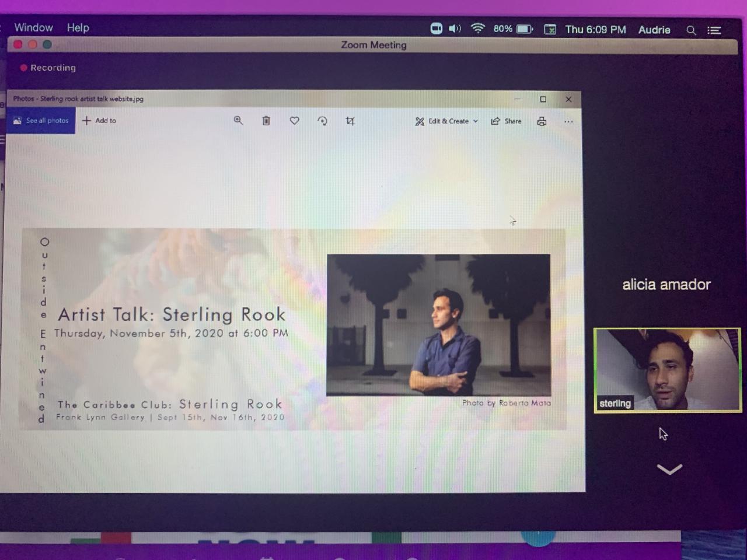The image size is (747, 560).
Task: Open the Audrie user menu
Action: point(654,30)
